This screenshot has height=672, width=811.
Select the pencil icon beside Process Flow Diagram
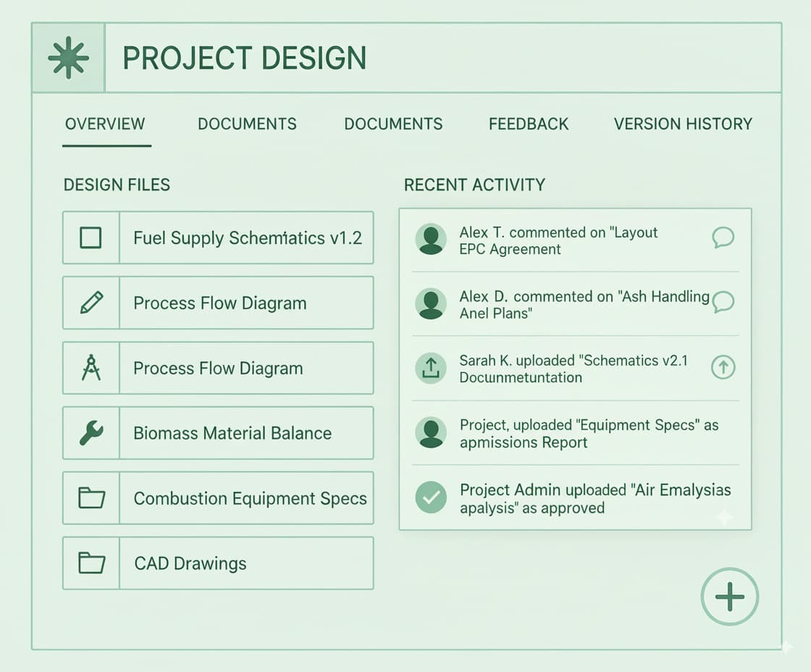(x=91, y=303)
